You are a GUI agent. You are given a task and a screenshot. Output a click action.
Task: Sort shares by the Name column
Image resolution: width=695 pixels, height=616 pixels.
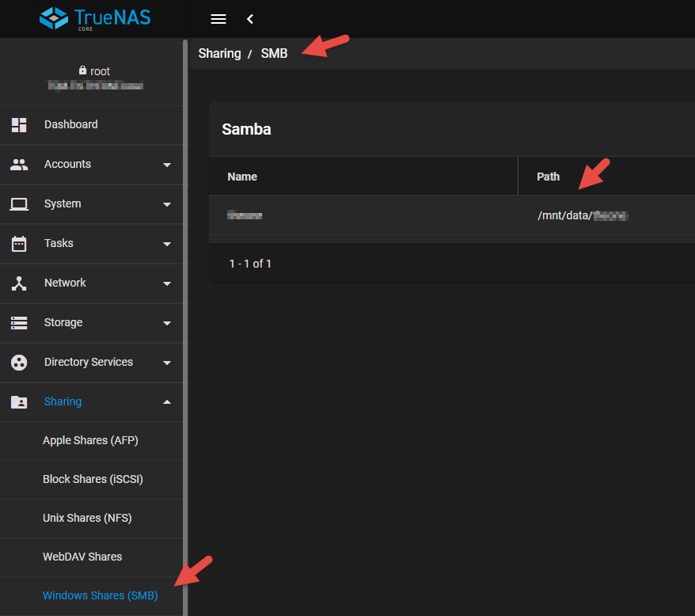click(x=242, y=177)
